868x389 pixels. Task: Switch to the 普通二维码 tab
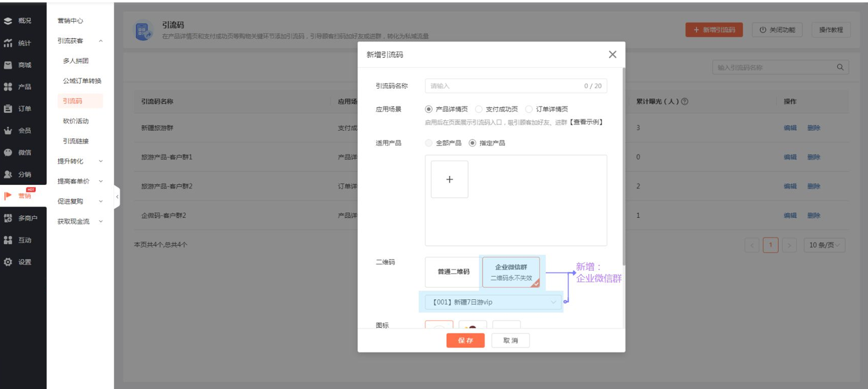point(453,272)
